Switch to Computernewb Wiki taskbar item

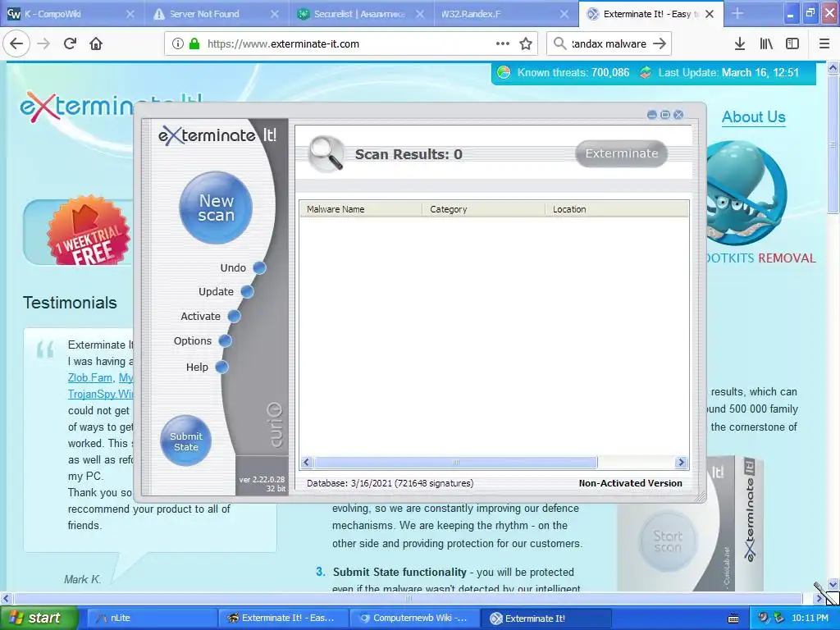(413, 618)
